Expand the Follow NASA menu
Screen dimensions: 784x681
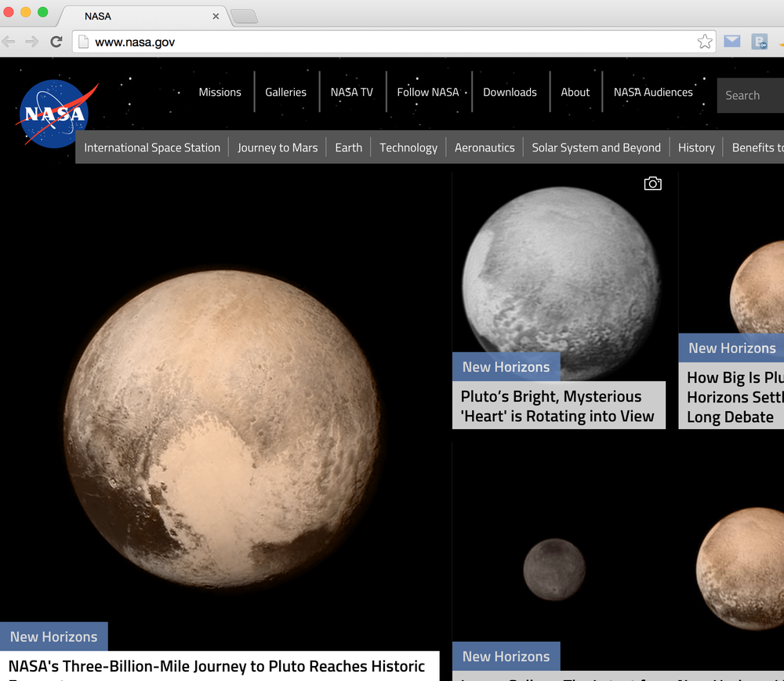click(x=427, y=93)
